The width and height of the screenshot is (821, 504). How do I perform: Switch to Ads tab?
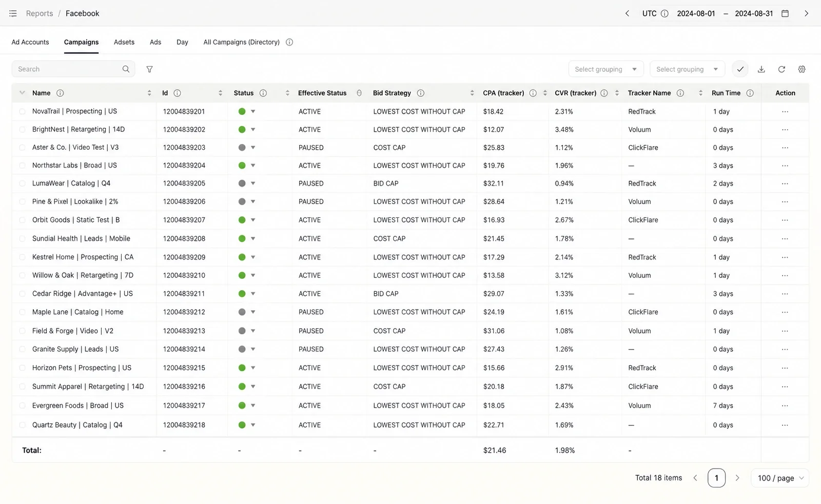point(155,42)
